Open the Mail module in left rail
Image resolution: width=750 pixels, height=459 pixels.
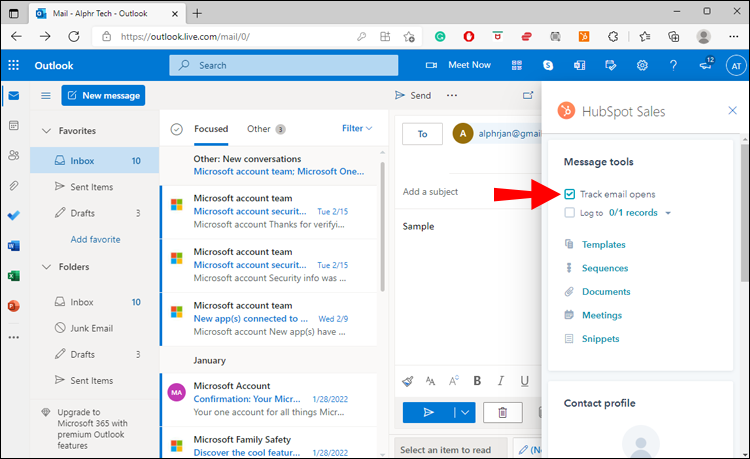[x=14, y=96]
